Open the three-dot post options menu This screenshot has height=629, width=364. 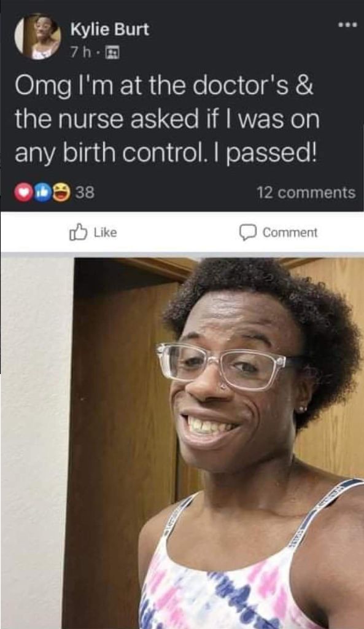coord(347,25)
